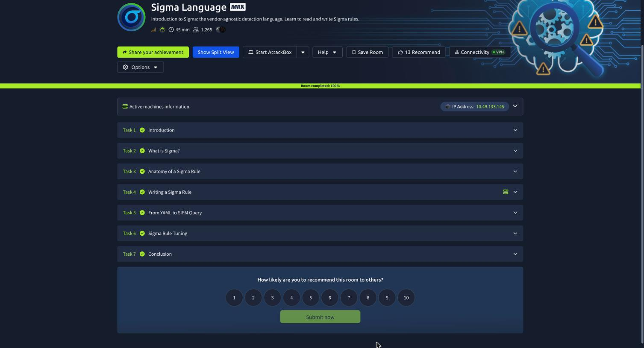
Task: Click the monitor icon in Start AttackBox
Action: 251,52
